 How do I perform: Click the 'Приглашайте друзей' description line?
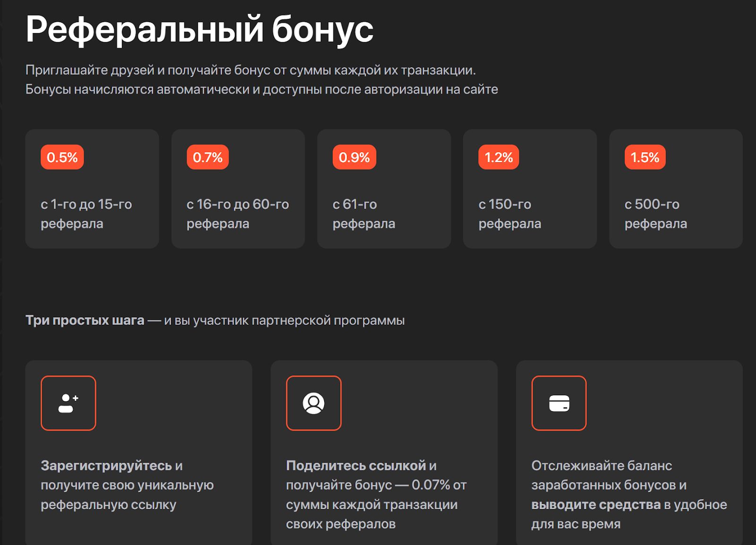(x=250, y=70)
